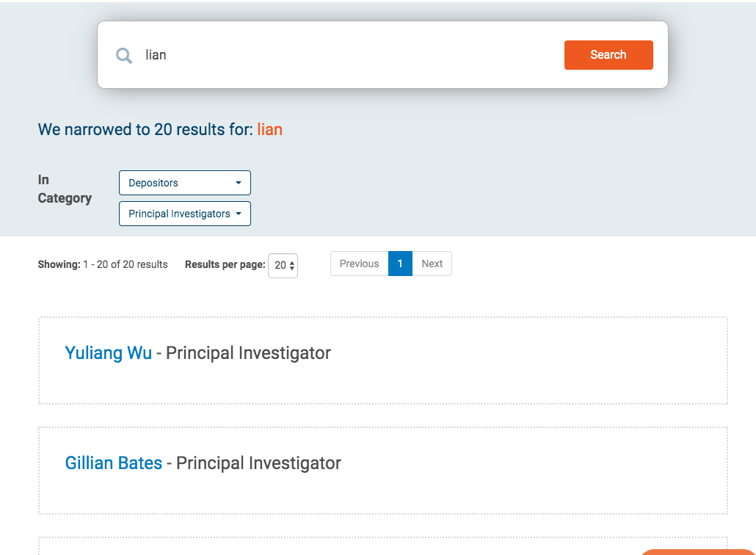
Task: Go to the Next results page
Action: point(432,264)
